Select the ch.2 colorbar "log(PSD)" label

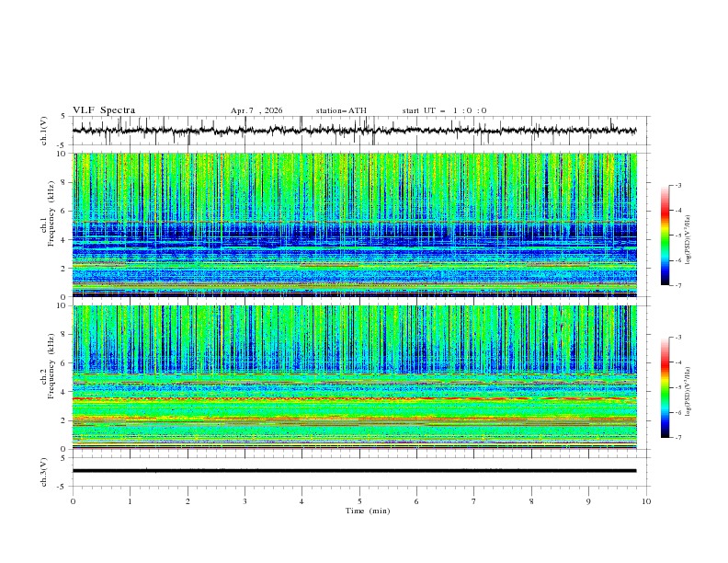pyautogui.click(x=688, y=391)
